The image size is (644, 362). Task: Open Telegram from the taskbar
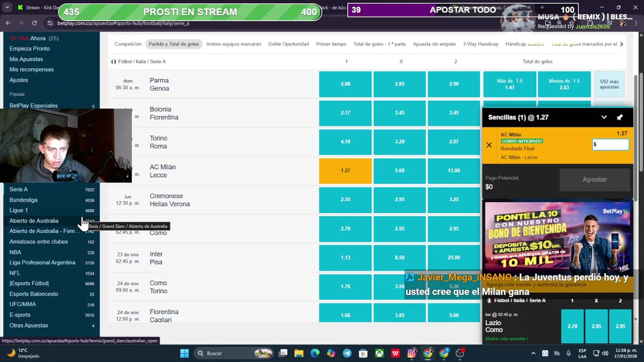[347, 353]
